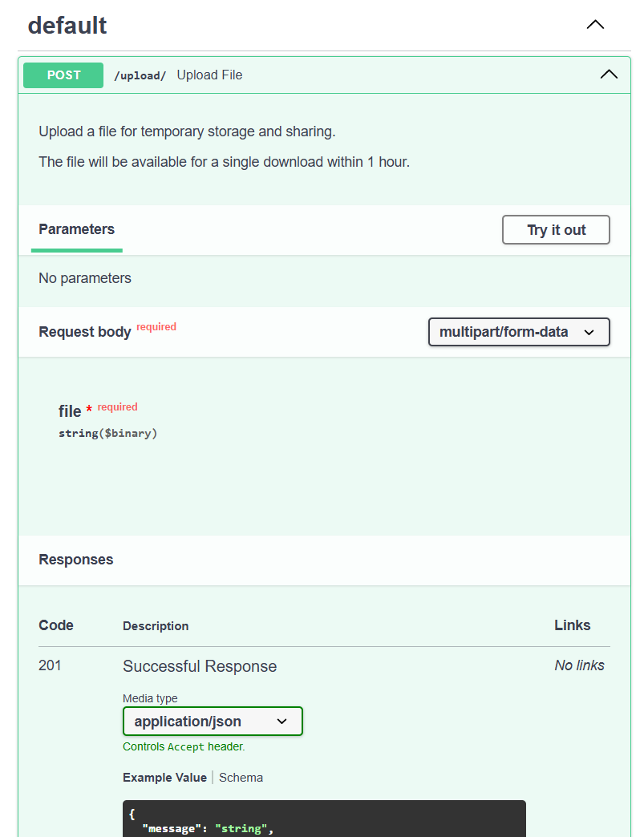
Task: Click the string($binary) type text
Action: tap(107, 434)
